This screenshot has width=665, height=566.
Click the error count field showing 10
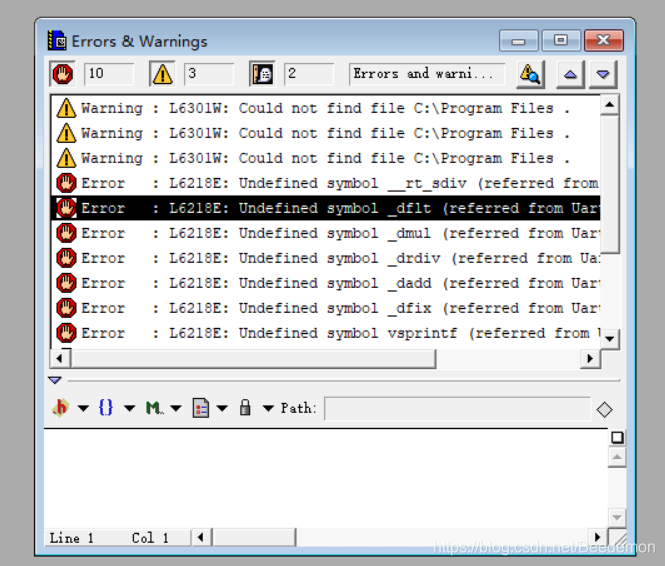point(109,74)
